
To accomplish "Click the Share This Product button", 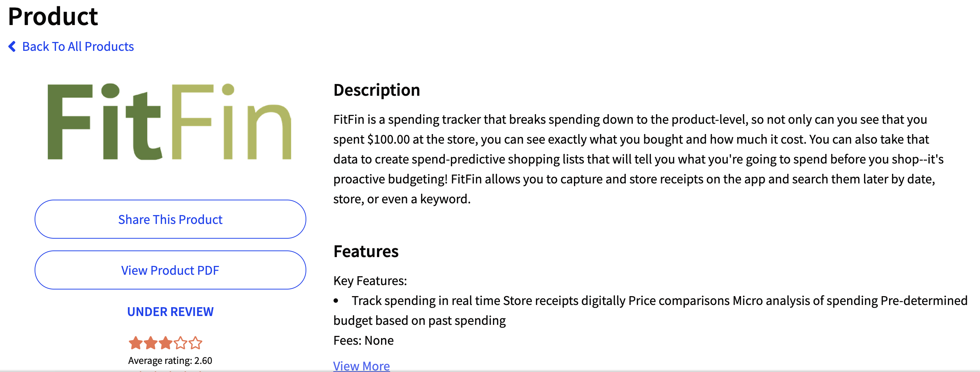I will point(170,219).
